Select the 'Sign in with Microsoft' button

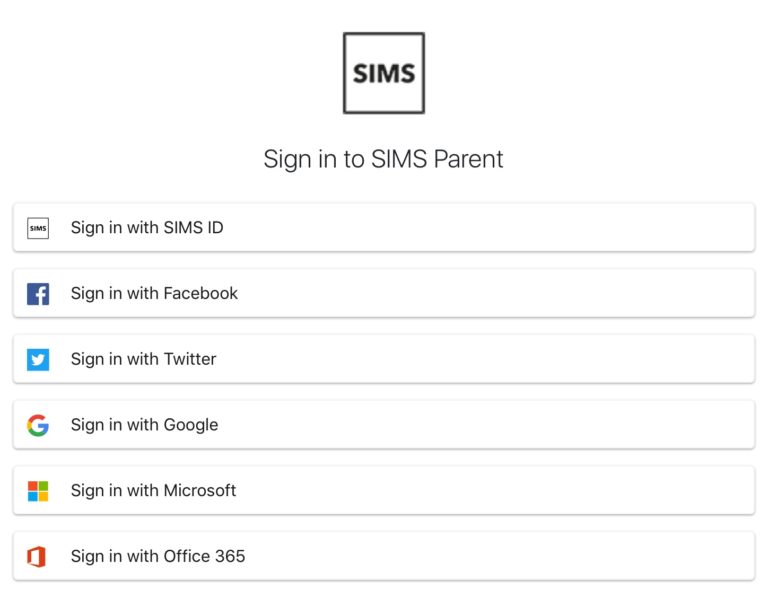pos(384,490)
